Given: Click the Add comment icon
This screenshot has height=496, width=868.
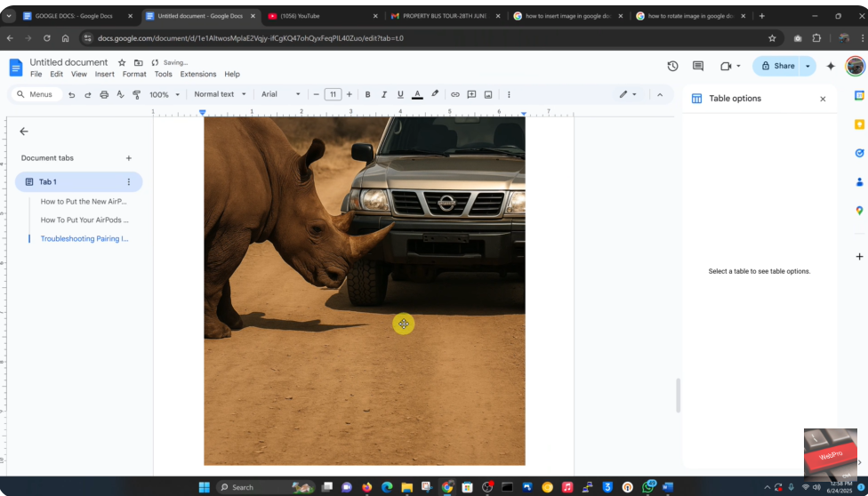Looking at the screenshot, I should (471, 94).
